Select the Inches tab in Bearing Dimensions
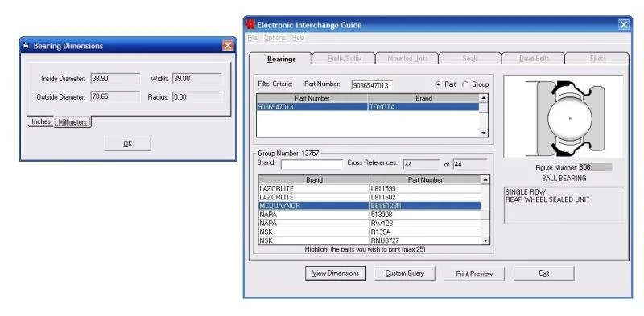This screenshot has width=644, height=316. point(41,121)
